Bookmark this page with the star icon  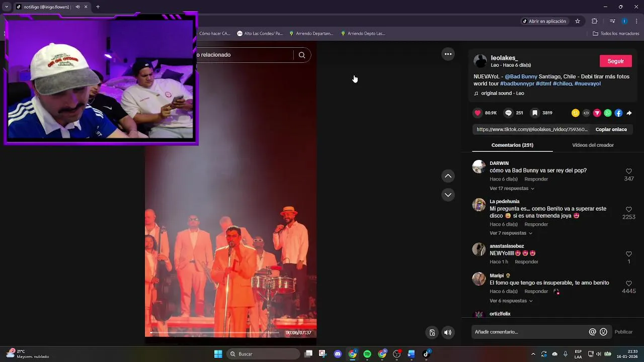(578, 21)
